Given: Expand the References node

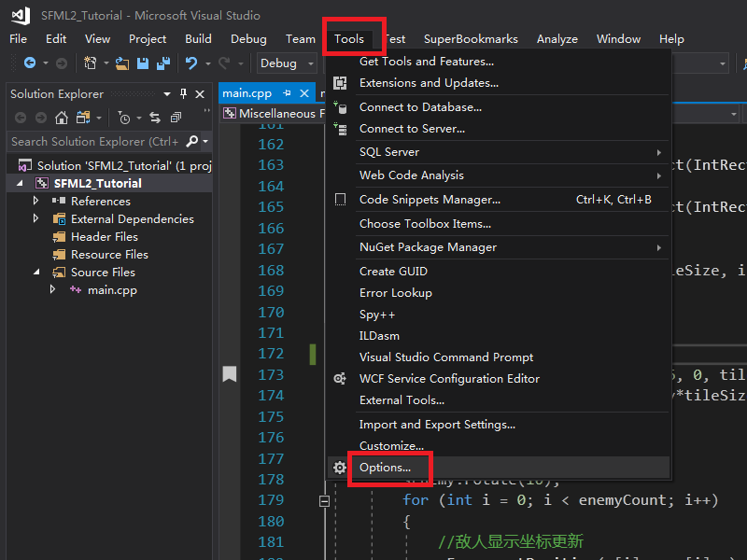Looking at the screenshot, I should pyautogui.click(x=35, y=201).
